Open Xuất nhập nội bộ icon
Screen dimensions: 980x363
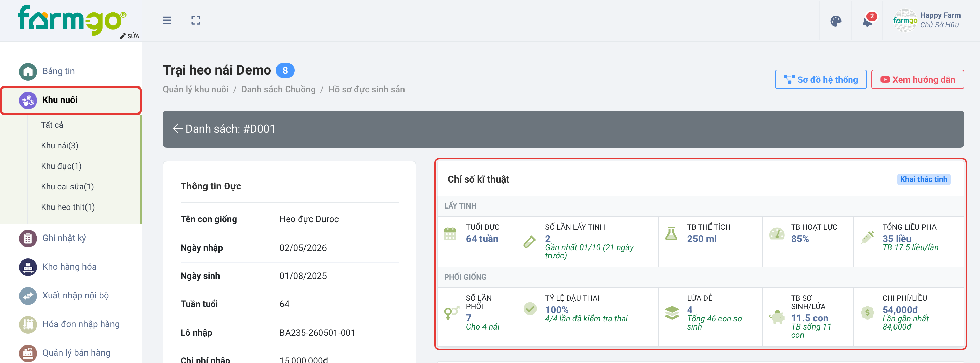(28, 296)
